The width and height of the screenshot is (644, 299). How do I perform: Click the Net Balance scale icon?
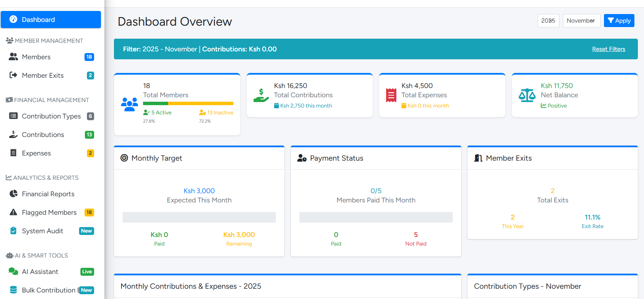[527, 95]
